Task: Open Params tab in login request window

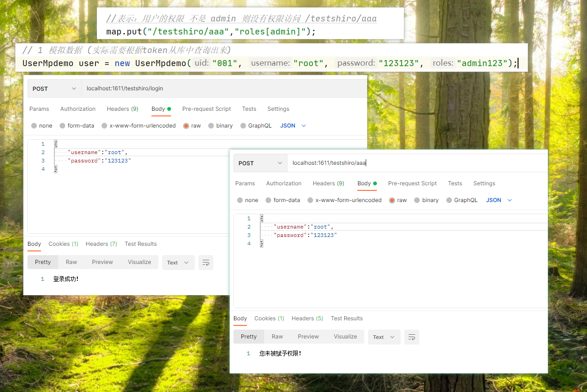Action: (39, 109)
